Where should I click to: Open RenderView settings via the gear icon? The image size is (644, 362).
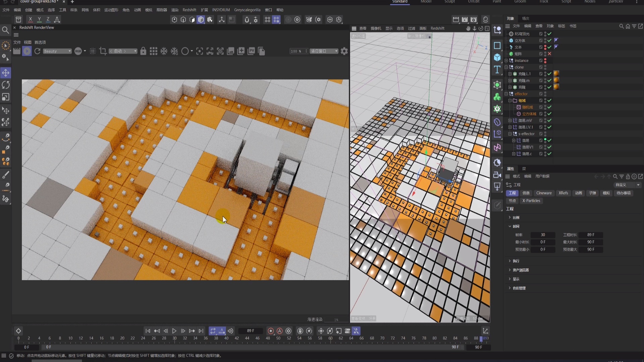(344, 51)
